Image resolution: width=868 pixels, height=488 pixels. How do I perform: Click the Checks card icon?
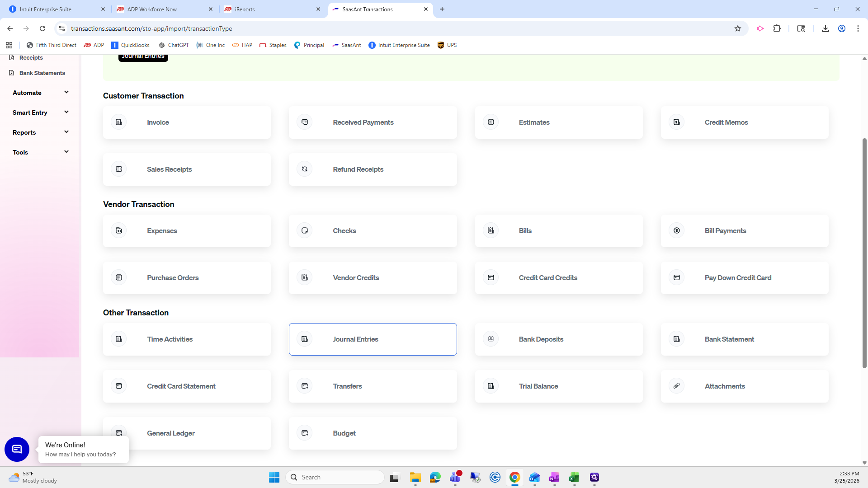click(305, 230)
